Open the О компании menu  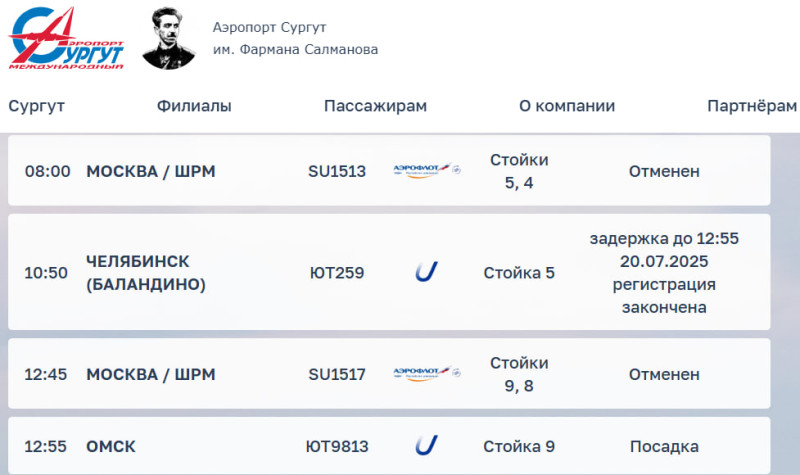click(567, 106)
